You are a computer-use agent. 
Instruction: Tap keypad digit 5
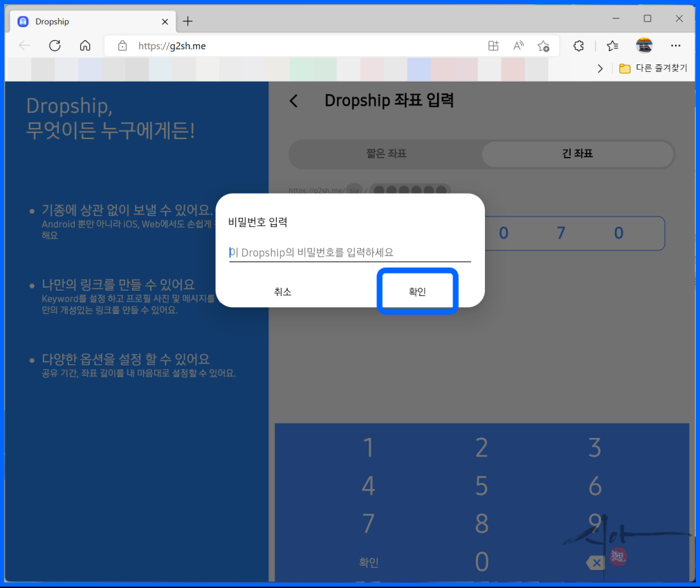tap(481, 486)
